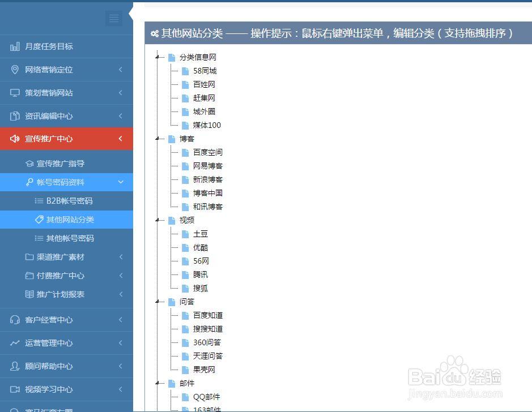Select the 百姓网 tree item

pos(204,84)
